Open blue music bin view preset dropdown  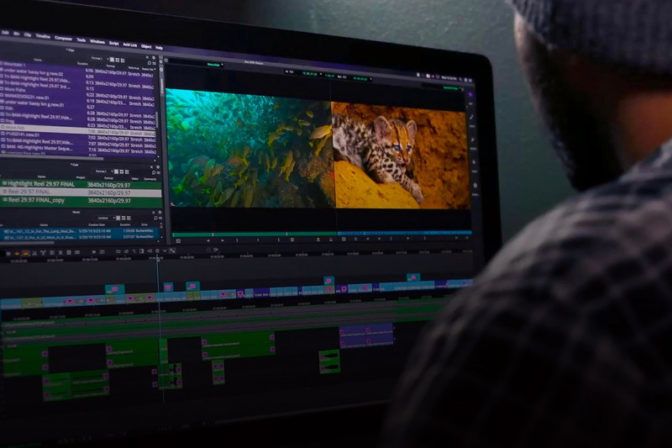[105, 218]
